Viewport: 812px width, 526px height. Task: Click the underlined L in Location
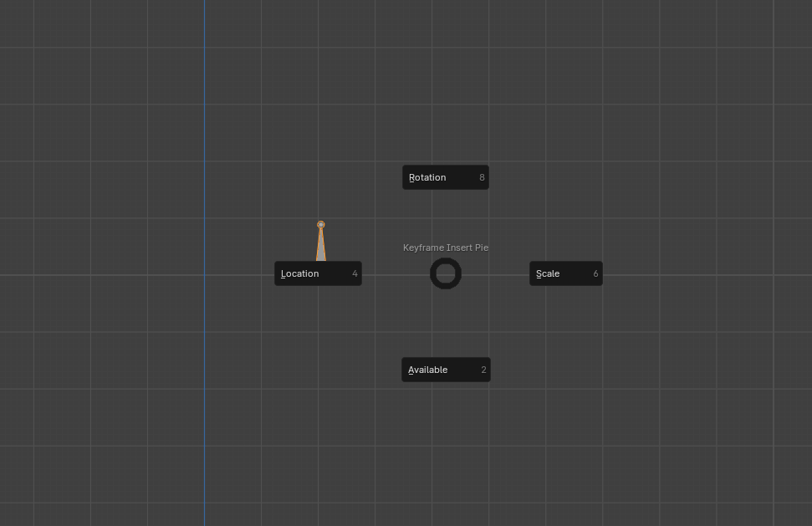[x=283, y=273]
